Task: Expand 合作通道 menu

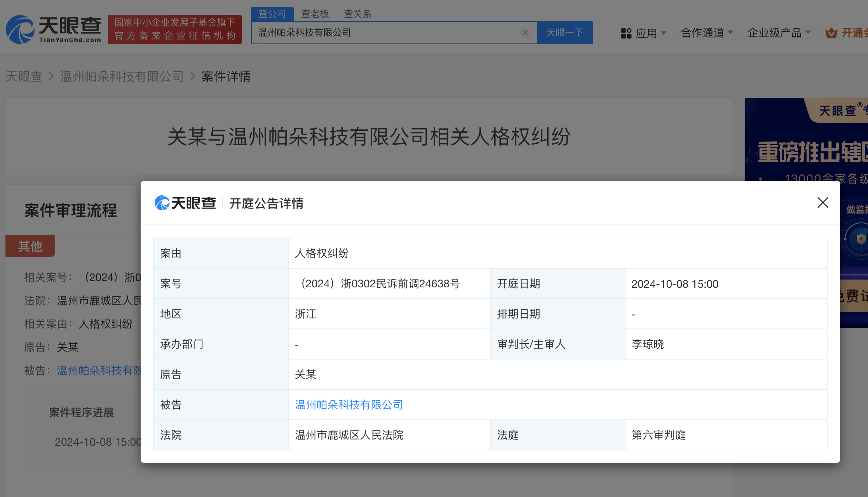Action: (x=706, y=33)
